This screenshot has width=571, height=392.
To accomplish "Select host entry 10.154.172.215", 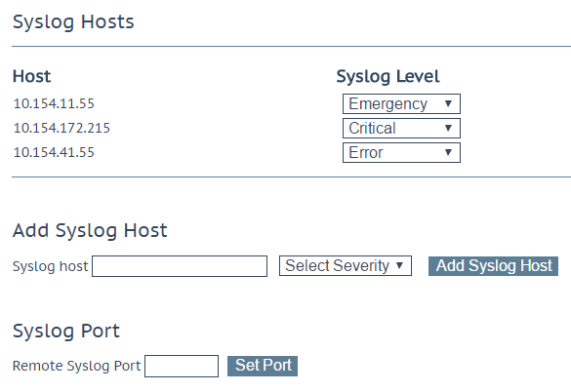I will [x=61, y=128].
